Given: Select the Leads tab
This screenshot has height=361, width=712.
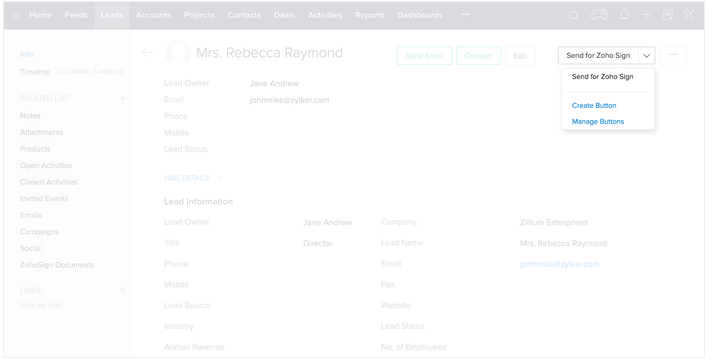Looking at the screenshot, I should click(112, 15).
